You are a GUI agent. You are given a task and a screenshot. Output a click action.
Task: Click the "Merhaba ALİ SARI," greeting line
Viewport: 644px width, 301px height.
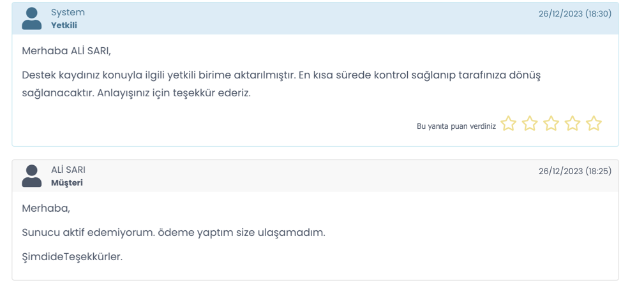pos(66,51)
